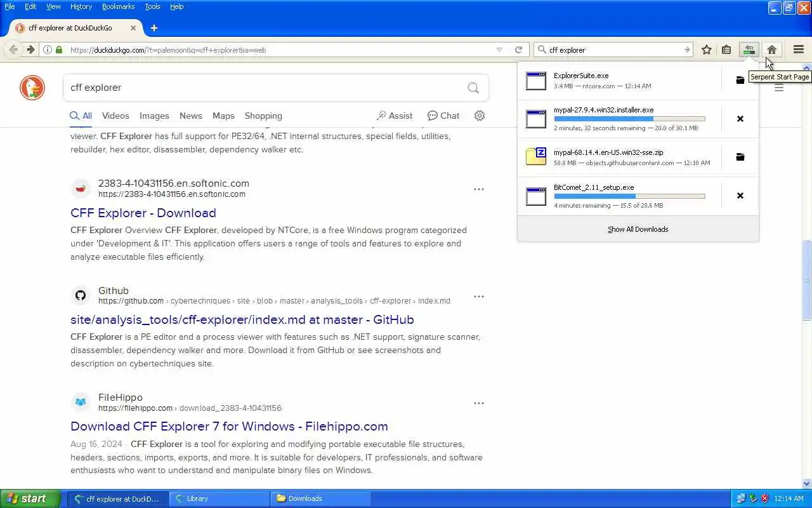Switch to the Maps results tab
The width and height of the screenshot is (812, 508).
[223, 116]
